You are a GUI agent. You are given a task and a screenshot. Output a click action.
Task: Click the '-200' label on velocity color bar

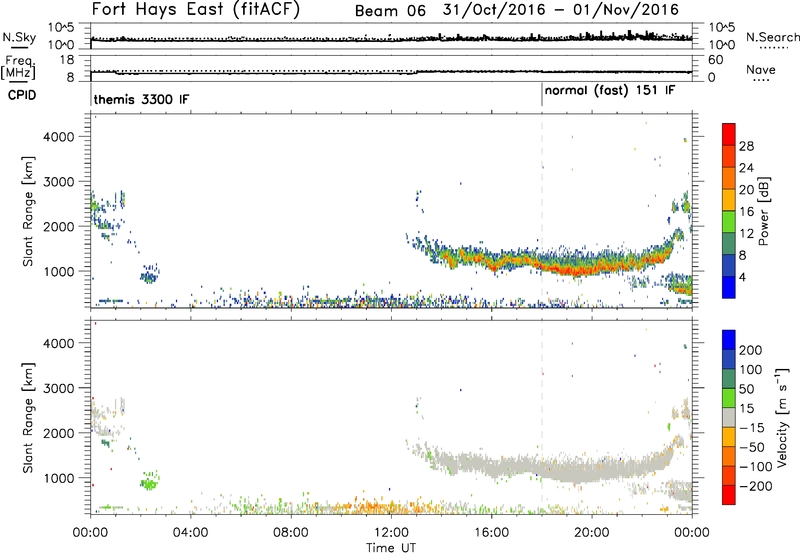click(756, 486)
